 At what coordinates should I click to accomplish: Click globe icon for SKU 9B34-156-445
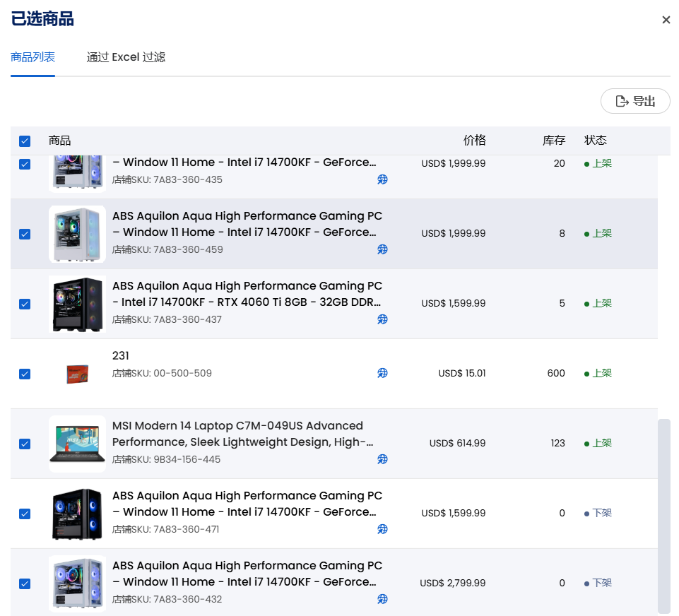click(382, 459)
